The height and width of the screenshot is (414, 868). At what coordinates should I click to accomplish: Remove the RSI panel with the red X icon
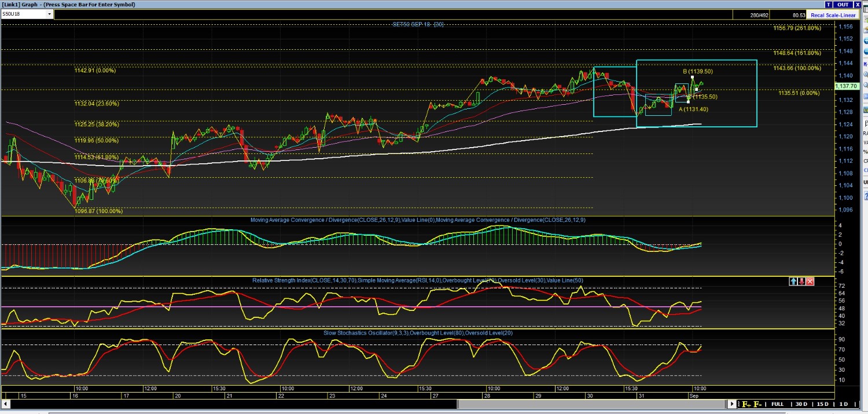coord(810,281)
